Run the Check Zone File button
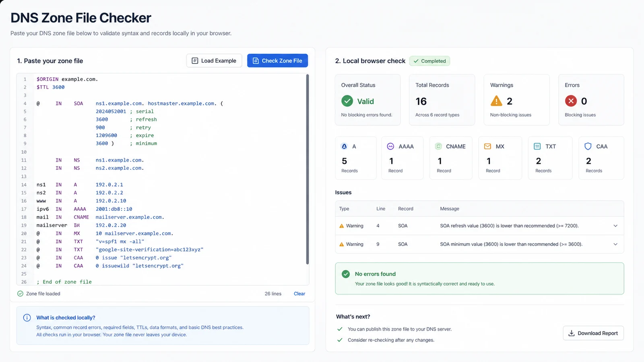This screenshot has height=362, width=644. pos(277,61)
